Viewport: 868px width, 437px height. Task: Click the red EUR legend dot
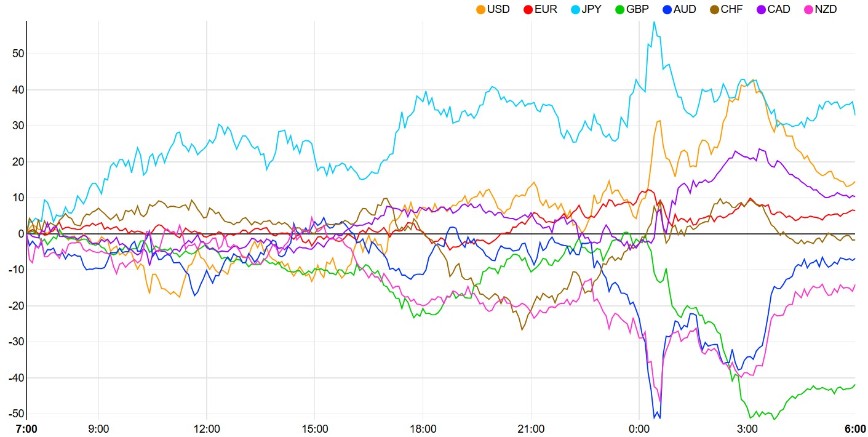pos(528,9)
